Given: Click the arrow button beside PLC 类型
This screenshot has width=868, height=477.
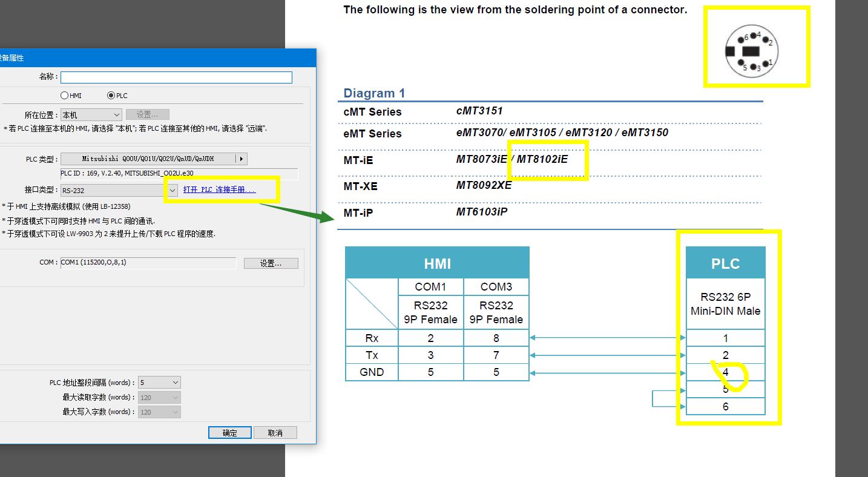Looking at the screenshot, I should tap(242, 159).
